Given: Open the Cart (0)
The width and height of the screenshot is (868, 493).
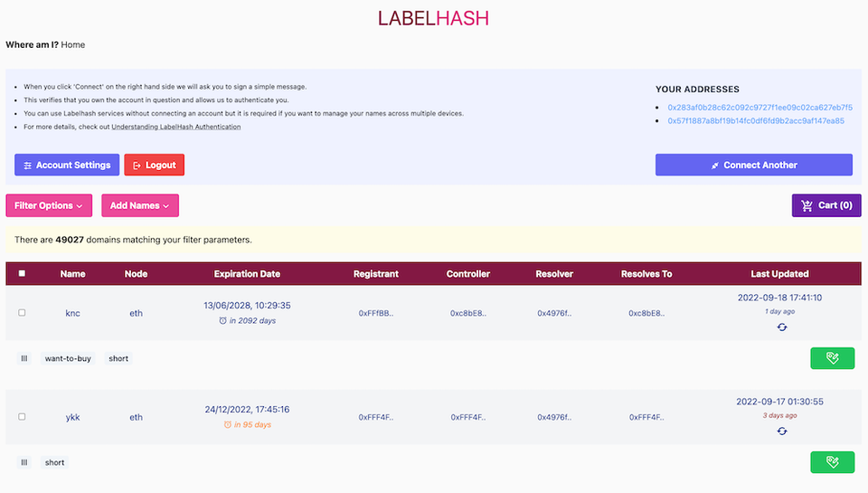Looking at the screenshot, I should 826,205.
